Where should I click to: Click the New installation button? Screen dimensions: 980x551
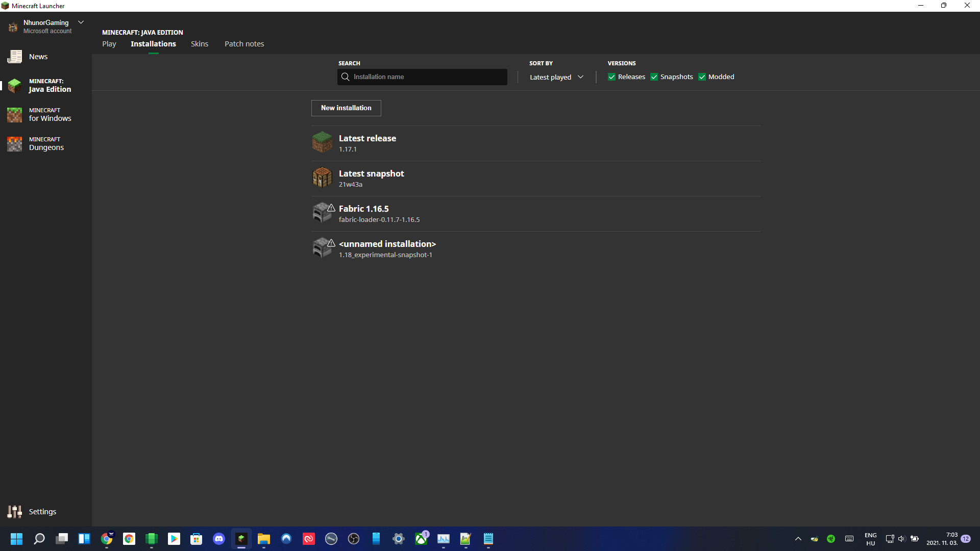coord(346,108)
